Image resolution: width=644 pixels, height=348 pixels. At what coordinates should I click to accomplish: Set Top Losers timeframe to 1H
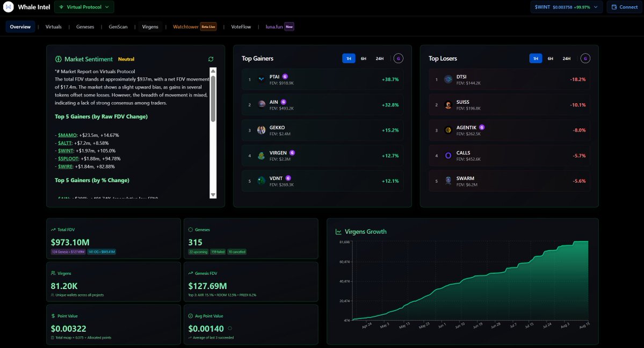(536, 59)
